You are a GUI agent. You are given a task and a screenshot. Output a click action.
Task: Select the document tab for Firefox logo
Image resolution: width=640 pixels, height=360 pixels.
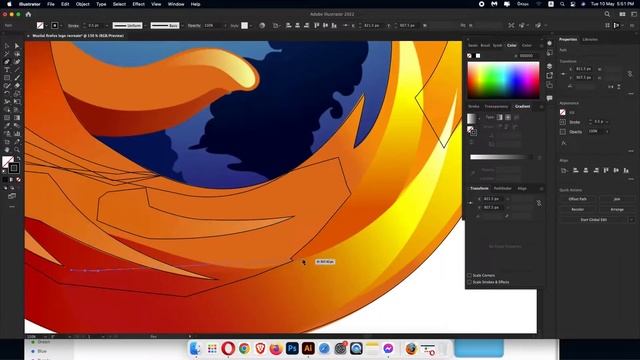78,36
